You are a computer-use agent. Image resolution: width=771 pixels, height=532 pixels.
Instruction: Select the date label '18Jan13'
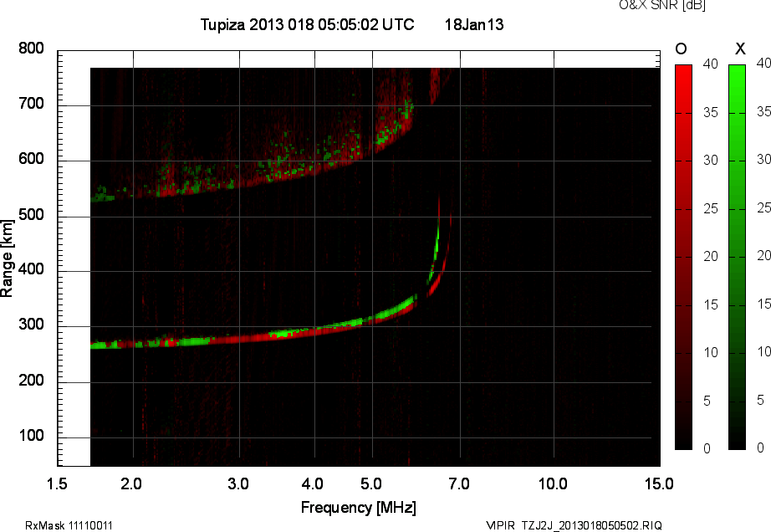coord(474,24)
